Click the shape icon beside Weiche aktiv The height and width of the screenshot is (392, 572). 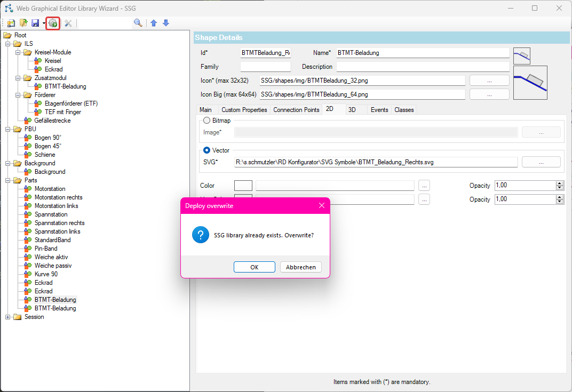pos(28,257)
